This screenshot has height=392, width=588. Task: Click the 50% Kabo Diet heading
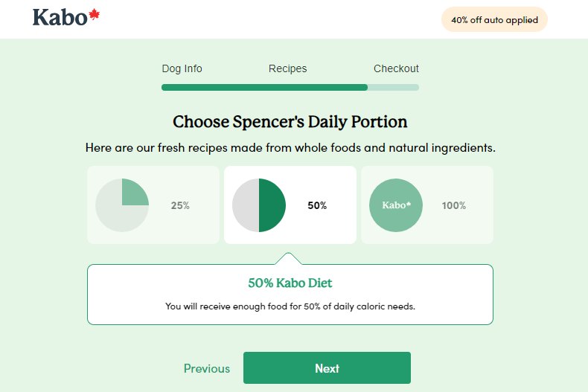pyautogui.click(x=290, y=283)
